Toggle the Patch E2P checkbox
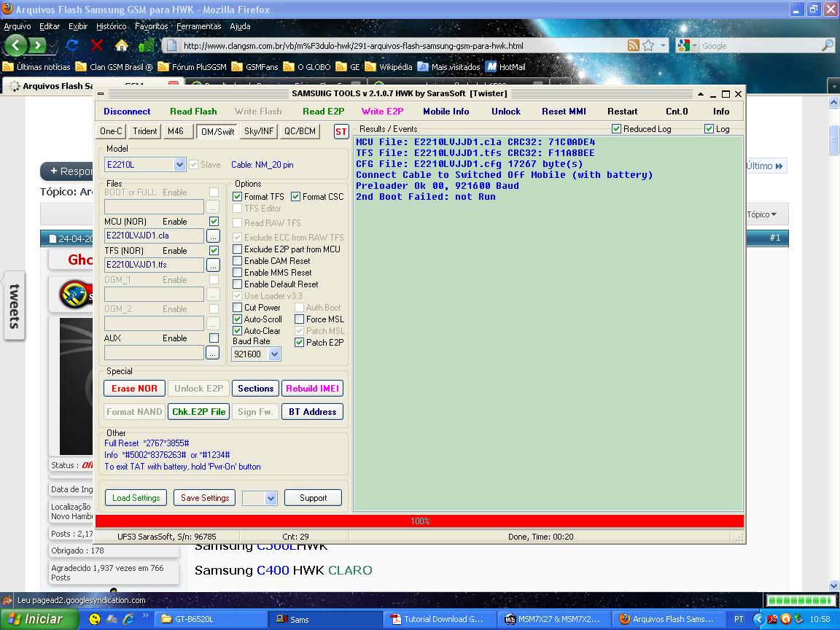840x630 pixels. pyautogui.click(x=300, y=342)
